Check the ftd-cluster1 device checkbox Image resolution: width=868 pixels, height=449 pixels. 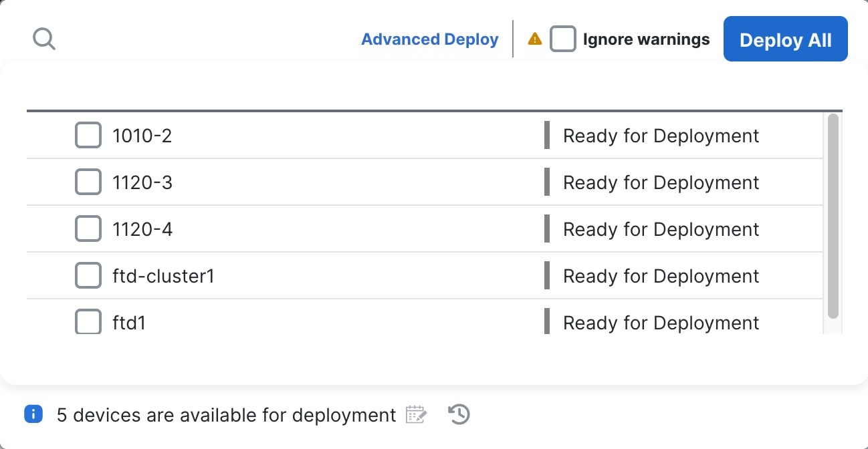pos(88,275)
